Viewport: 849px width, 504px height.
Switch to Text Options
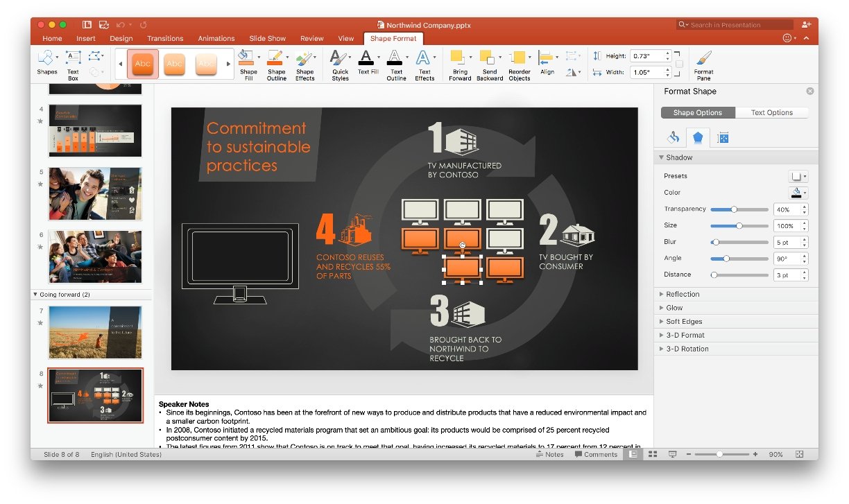click(x=772, y=112)
